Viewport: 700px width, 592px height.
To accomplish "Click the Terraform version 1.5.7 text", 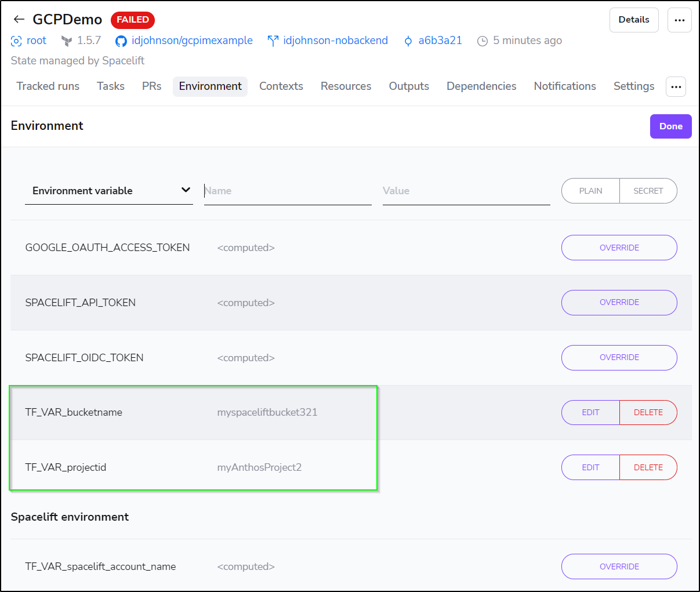I will tap(89, 41).
